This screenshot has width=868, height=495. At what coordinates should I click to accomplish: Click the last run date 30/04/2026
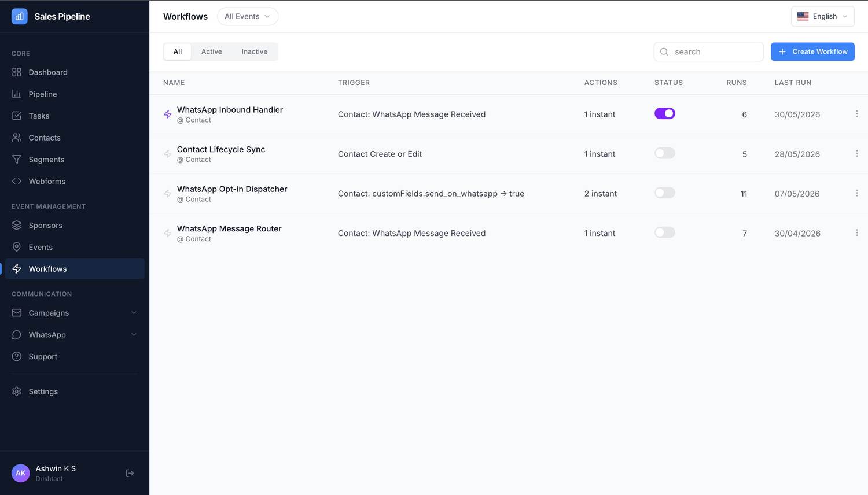pyautogui.click(x=797, y=233)
